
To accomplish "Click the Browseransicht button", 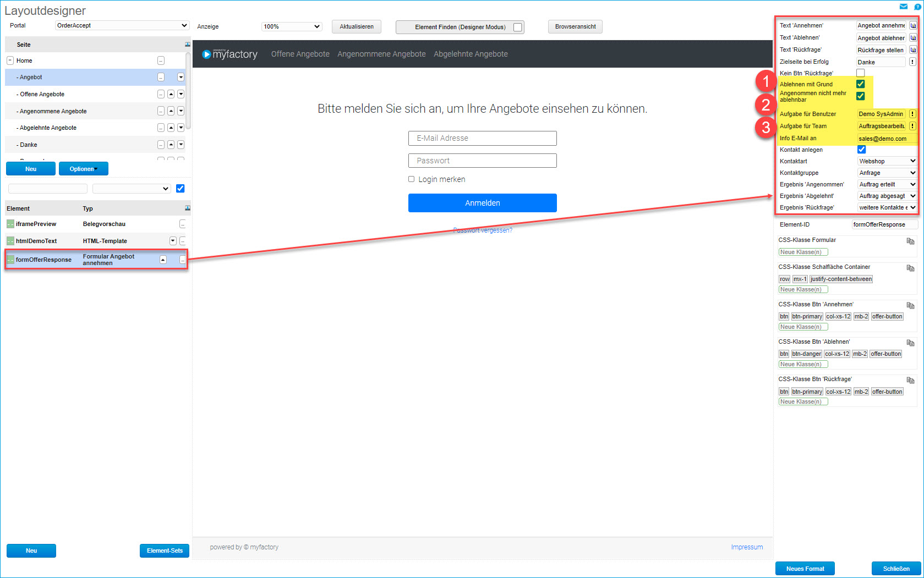I will coord(575,26).
